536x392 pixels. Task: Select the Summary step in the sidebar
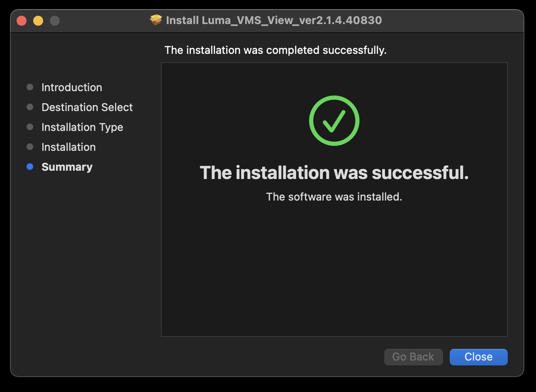click(x=67, y=167)
